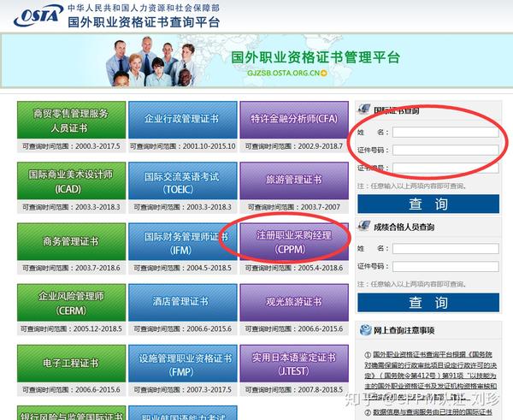Click the globe icon beside 网上查询注意事项
513x420 pixels.
(365, 330)
